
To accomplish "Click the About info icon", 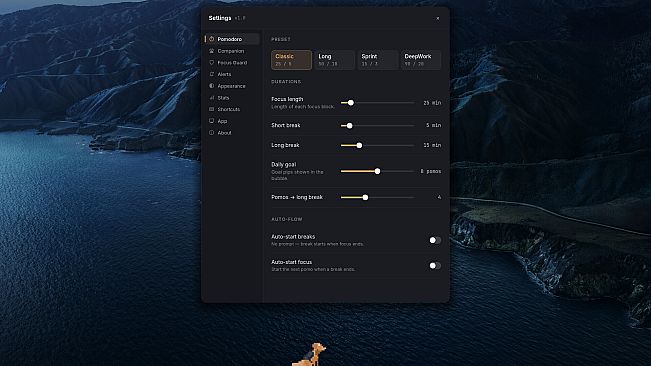I will point(211,133).
